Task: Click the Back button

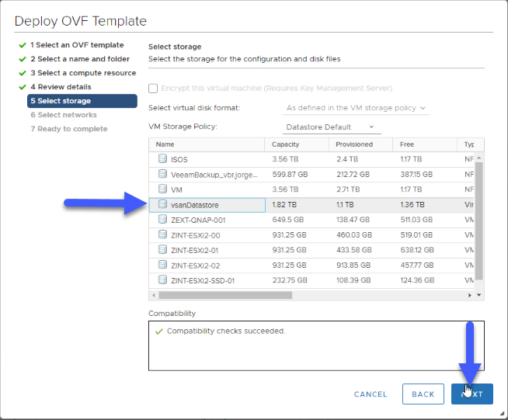Action: point(423,394)
